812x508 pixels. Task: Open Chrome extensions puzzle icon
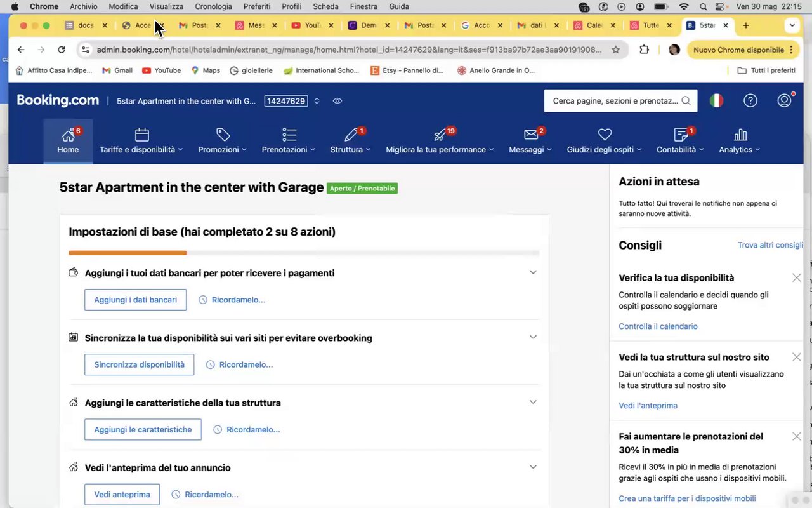click(644, 50)
